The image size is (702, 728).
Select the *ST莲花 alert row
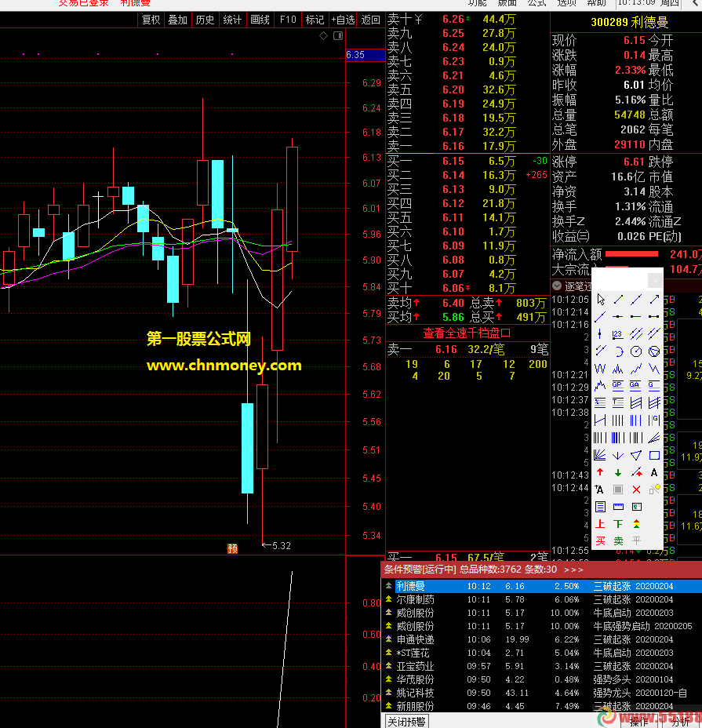pos(542,653)
